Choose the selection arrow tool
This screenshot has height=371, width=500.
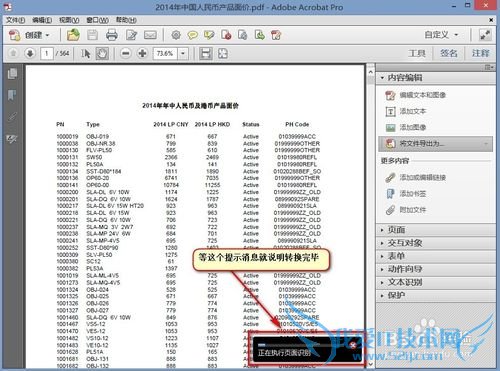point(86,53)
